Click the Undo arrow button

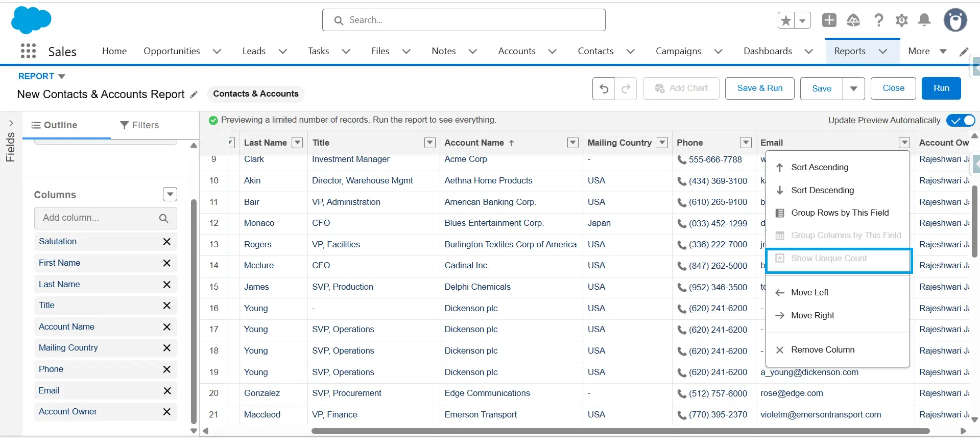tap(604, 88)
